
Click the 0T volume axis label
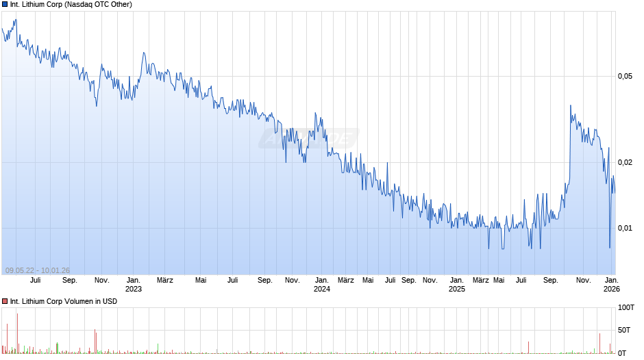[x=622, y=353]
